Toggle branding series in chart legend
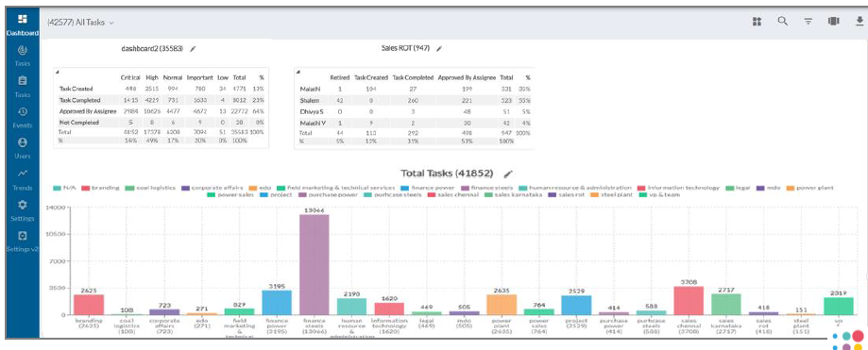The image size is (868, 350). [x=100, y=188]
